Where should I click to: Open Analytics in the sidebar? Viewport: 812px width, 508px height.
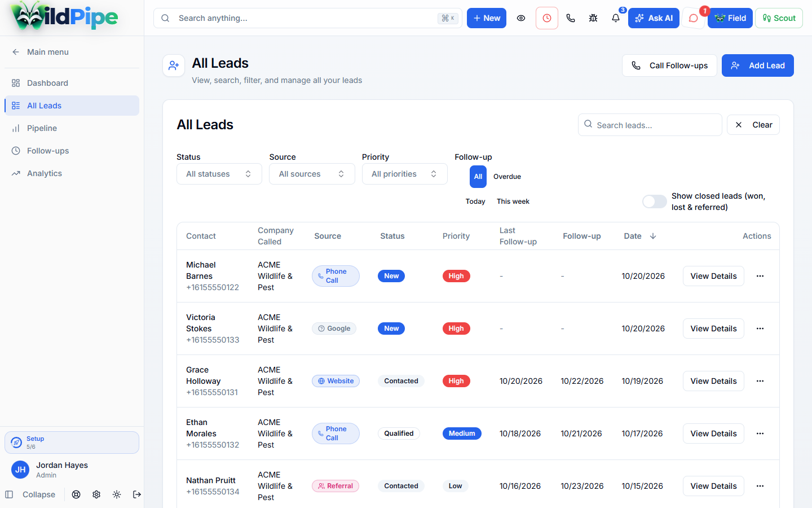tap(72, 173)
